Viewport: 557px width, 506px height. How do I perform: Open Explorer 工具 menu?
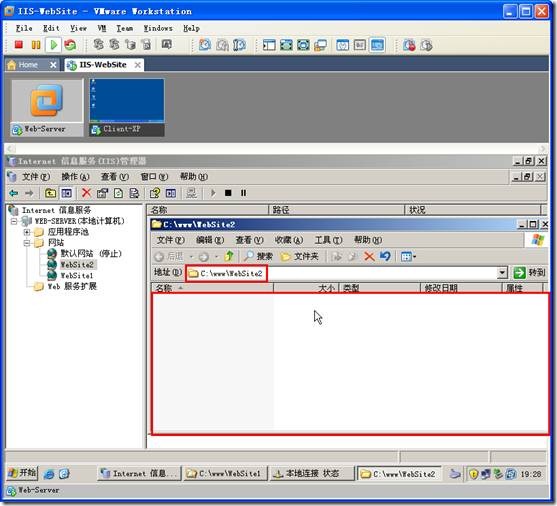(x=328, y=240)
